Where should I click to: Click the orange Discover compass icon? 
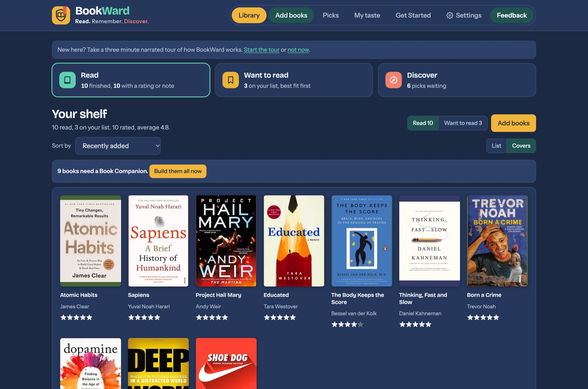pos(393,80)
